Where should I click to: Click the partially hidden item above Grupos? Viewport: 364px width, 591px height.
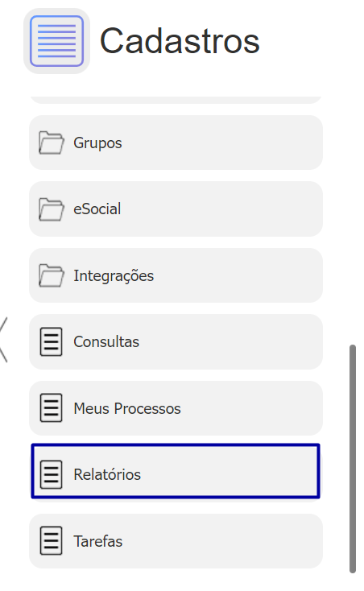(176, 100)
